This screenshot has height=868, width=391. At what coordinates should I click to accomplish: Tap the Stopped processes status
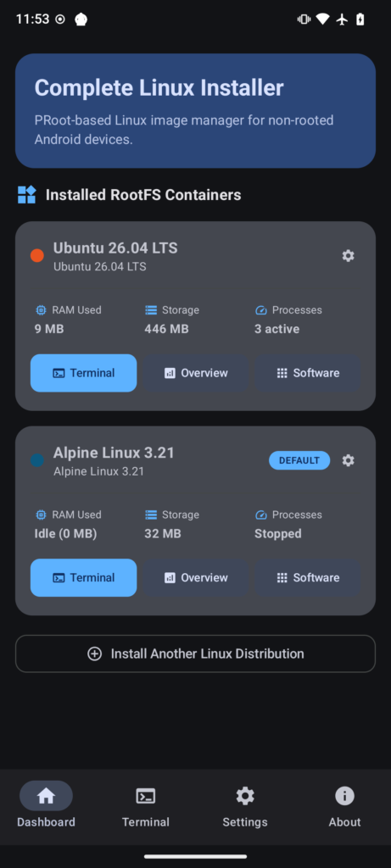tap(278, 534)
